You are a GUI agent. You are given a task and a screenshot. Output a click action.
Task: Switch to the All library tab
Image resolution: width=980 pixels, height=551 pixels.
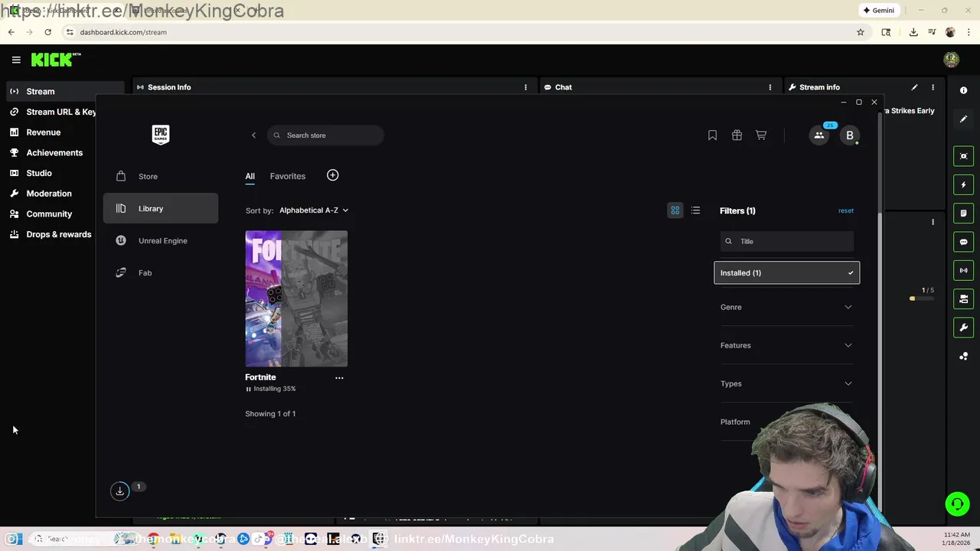click(250, 176)
